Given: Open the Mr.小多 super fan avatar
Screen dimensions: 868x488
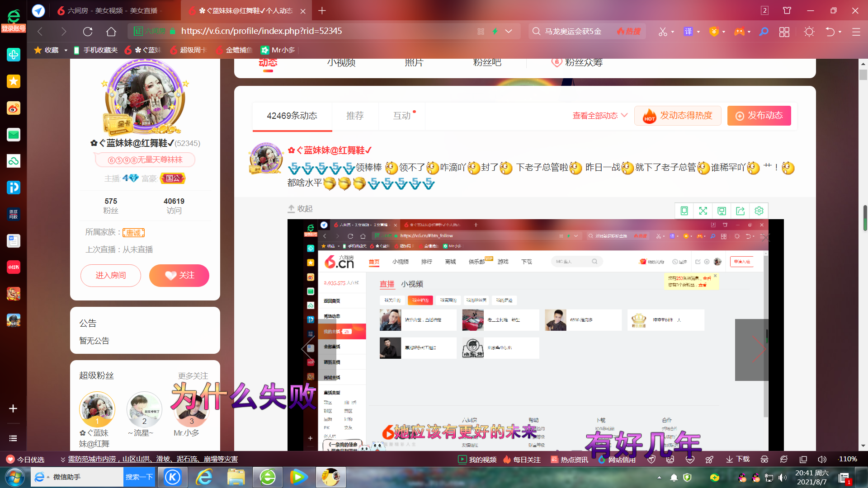Looking at the screenshot, I should [192, 409].
